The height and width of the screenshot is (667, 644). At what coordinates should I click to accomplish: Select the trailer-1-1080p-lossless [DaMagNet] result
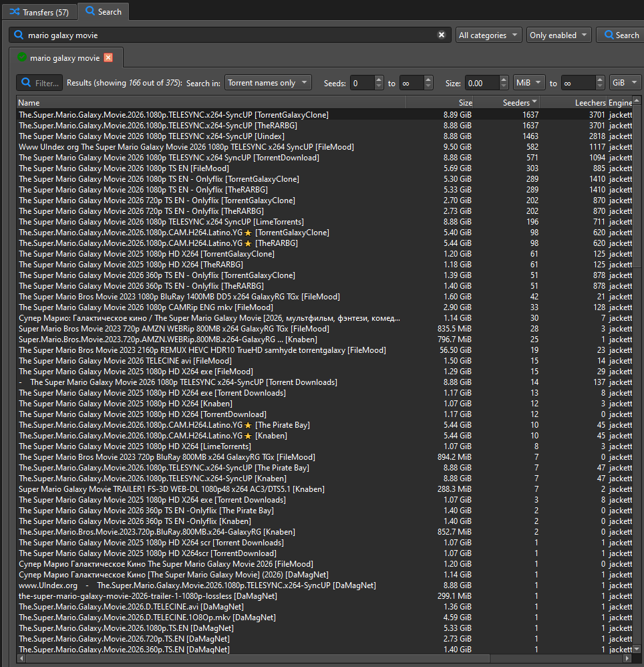click(325, 596)
